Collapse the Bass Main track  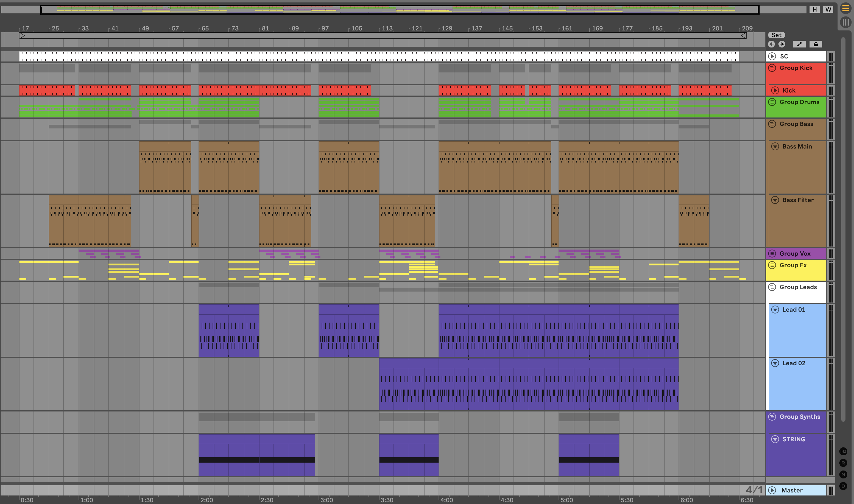click(x=775, y=146)
